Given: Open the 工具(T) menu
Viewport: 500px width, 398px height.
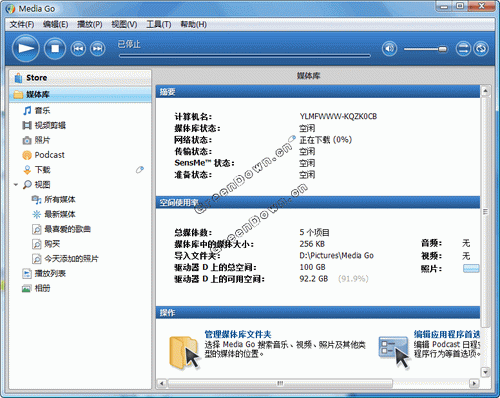Looking at the screenshot, I should tap(159, 24).
